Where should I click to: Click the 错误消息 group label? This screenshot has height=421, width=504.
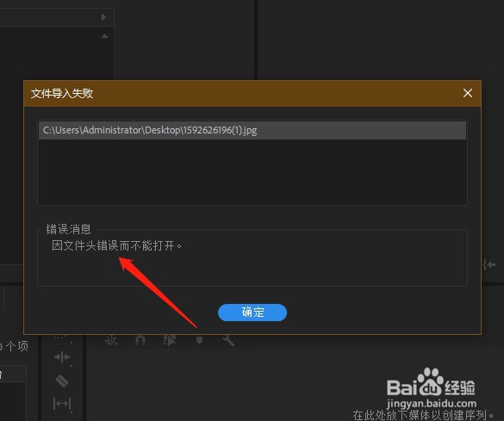click(68, 229)
